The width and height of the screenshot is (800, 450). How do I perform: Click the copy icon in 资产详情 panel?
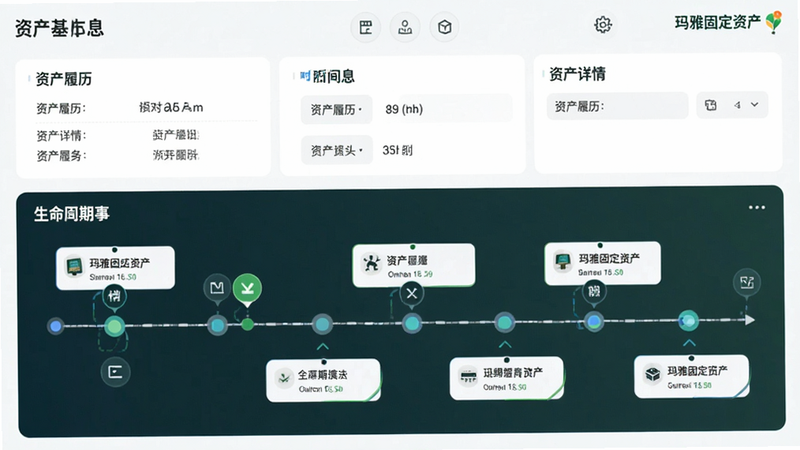tap(710, 105)
